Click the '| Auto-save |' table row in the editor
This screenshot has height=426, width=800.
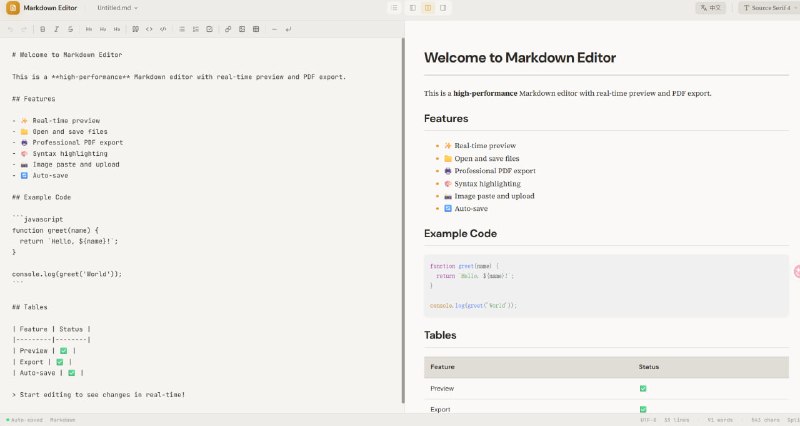coord(48,372)
